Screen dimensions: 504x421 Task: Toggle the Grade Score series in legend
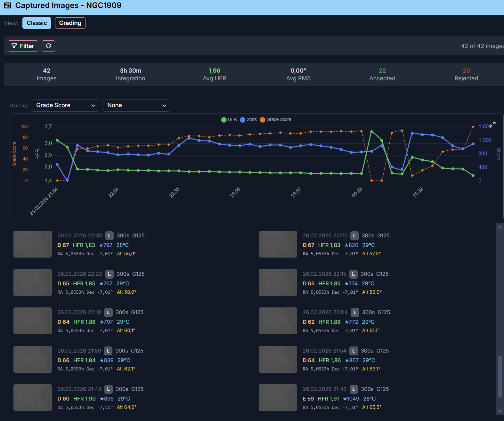(x=275, y=120)
